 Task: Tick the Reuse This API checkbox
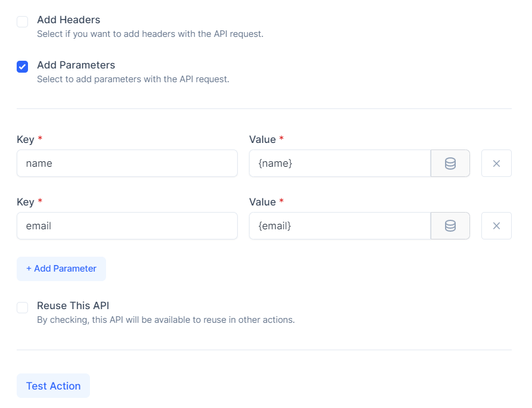click(x=23, y=307)
